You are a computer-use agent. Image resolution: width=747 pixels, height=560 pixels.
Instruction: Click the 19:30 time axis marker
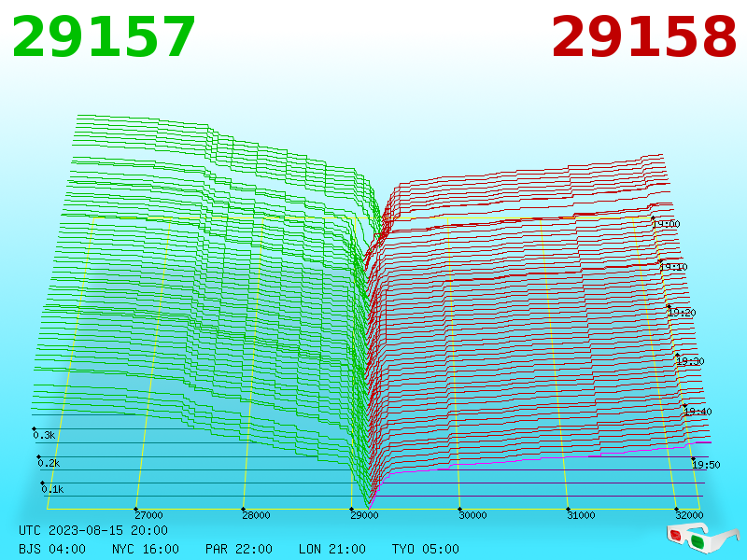[690, 361]
